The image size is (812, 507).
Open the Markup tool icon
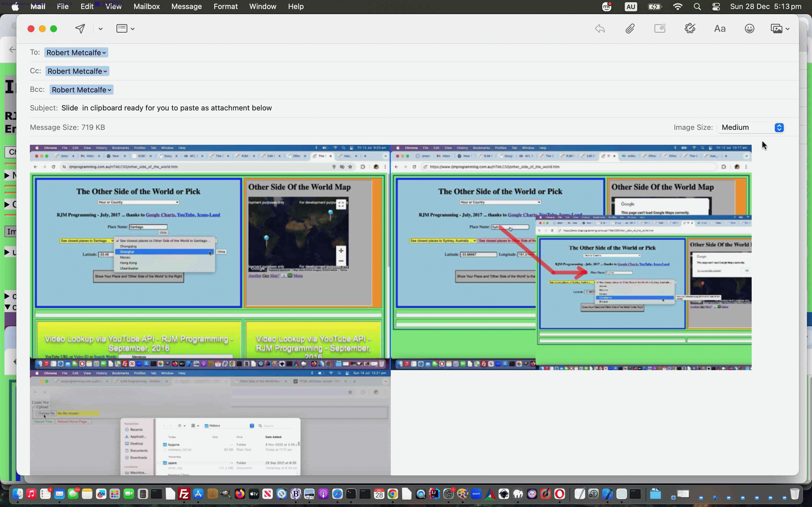660,28
